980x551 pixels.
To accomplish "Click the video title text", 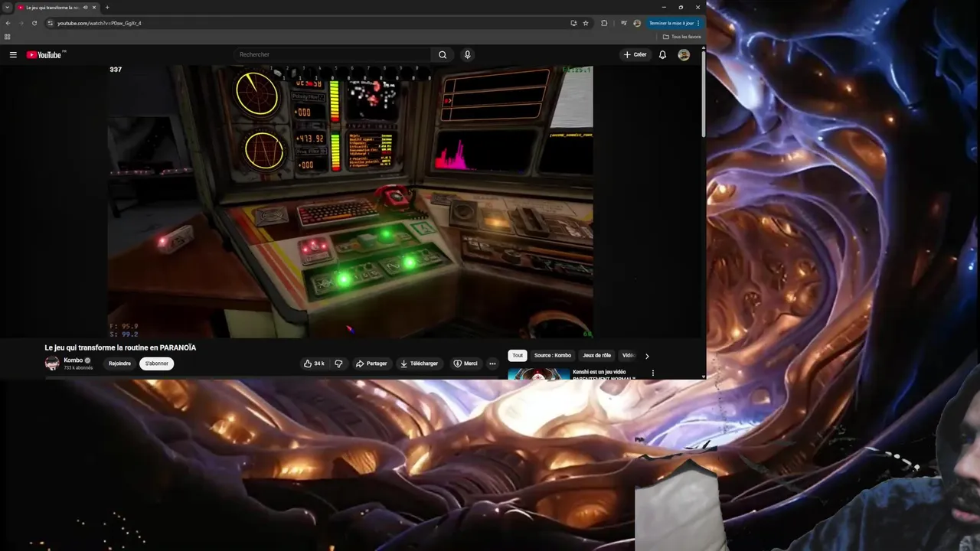I will [120, 347].
